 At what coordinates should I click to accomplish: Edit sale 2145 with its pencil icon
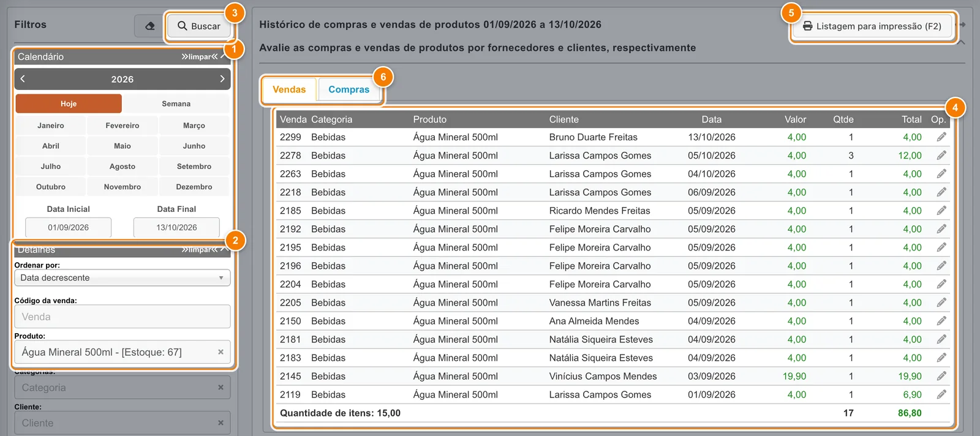coord(941,376)
